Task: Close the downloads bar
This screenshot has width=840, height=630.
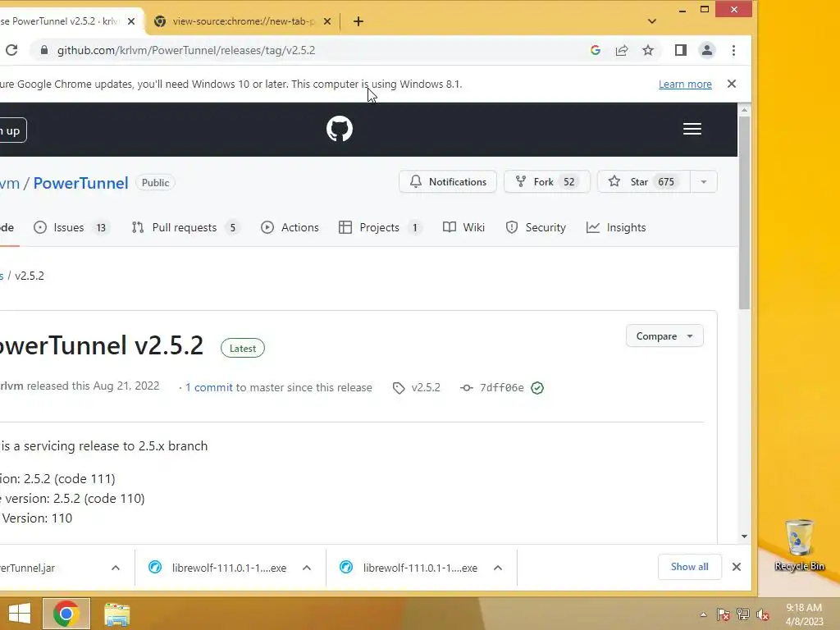Action: pyautogui.click(x=737, y=567)
